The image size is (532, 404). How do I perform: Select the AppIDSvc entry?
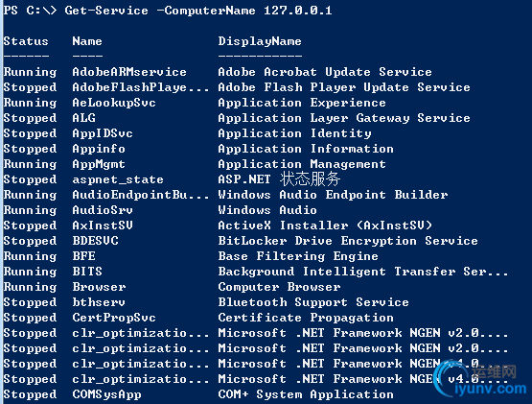click(103, 133)
